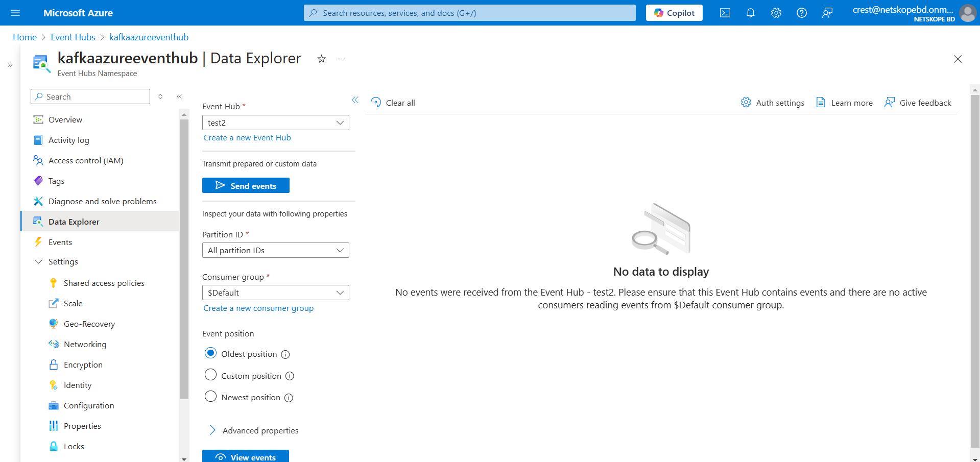
Task: Close the Data Explorer blade
Action: coord(958,59)
